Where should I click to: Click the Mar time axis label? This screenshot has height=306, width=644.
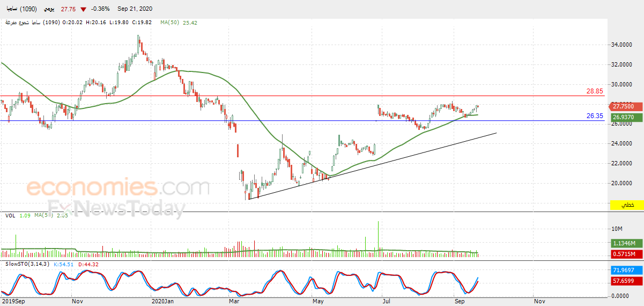(234, 302)
